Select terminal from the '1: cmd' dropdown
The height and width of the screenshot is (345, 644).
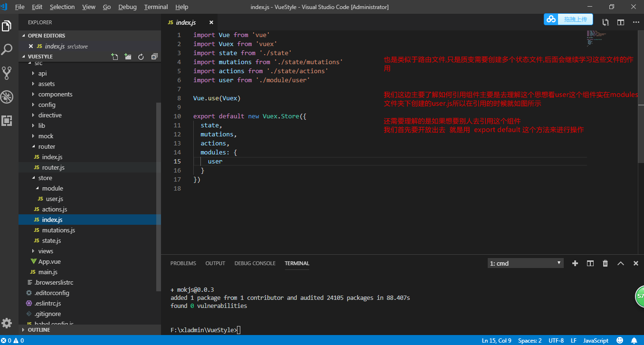(x=526, y=263)
